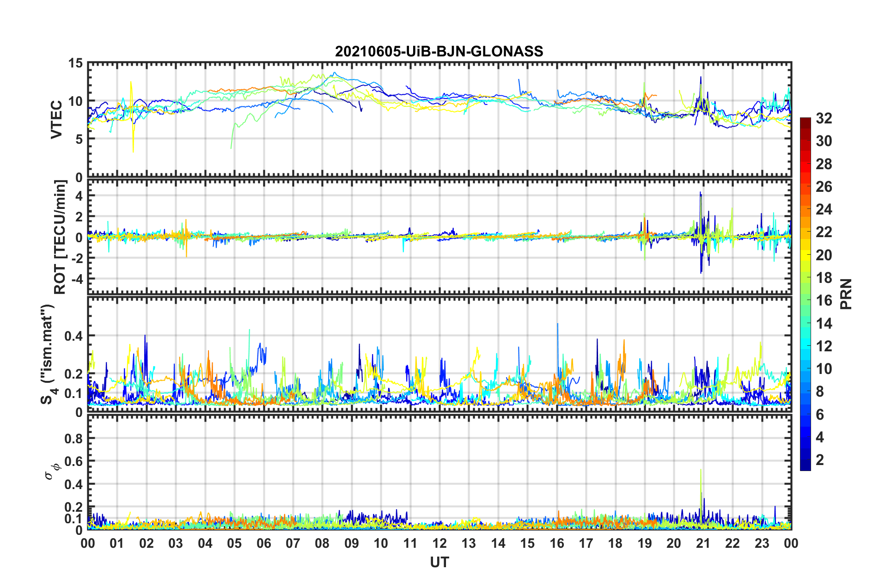Click x-axis tick label 13

(x=469, y=543)
